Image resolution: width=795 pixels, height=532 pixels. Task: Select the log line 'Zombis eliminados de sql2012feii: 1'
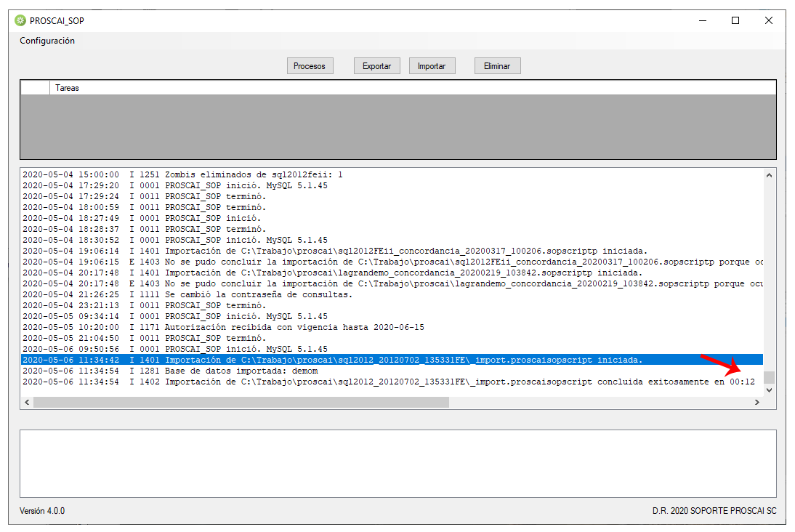coord(392,174)
